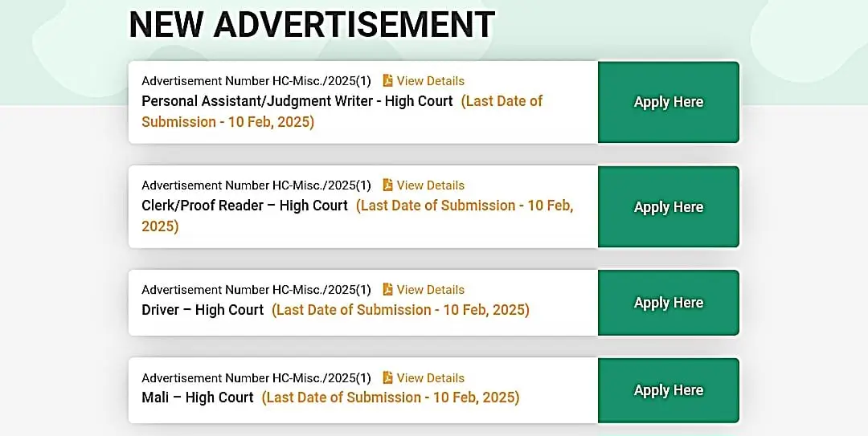Open View Details for Clerk/Proof Reader
Viewport: 868px width, 436px height.
pyautogui.click(x=431, y=185)
